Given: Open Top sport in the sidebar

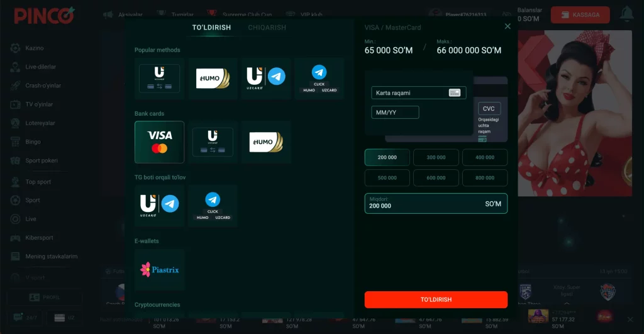Looking at the screenshot, I should (38, 182).
